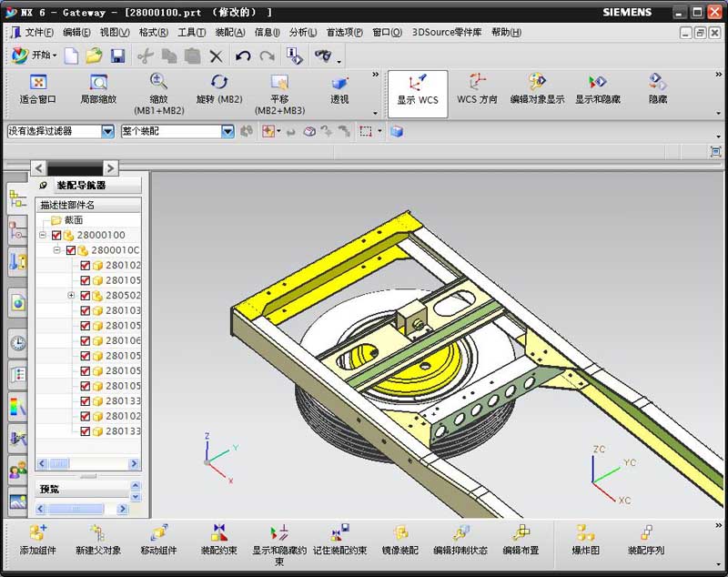Open the assembly navigator sidebar tab
Image resolution: width=728 pixels, height=577 pixels.
coord(17,198)
